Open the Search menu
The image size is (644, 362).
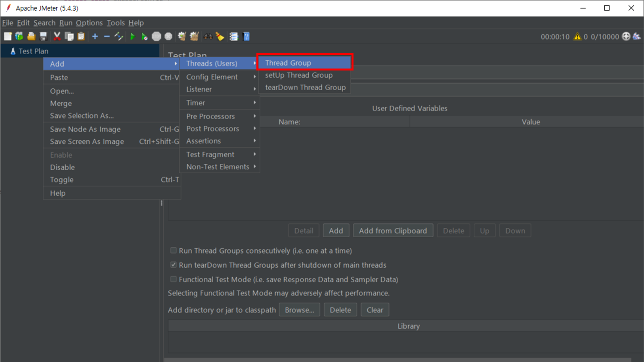coord(44,23)
